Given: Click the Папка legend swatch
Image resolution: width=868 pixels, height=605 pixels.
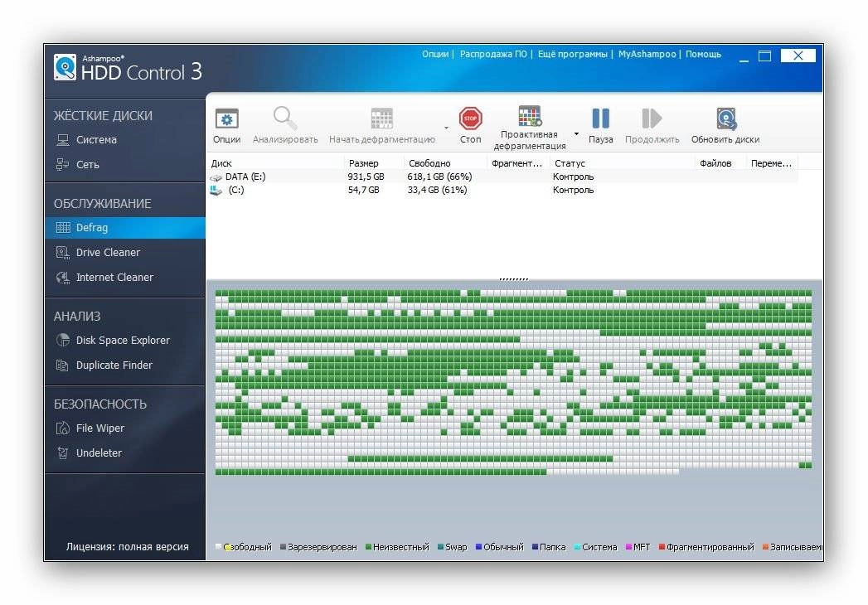Looking at the screenshot, I should click(x=536, y=547).
